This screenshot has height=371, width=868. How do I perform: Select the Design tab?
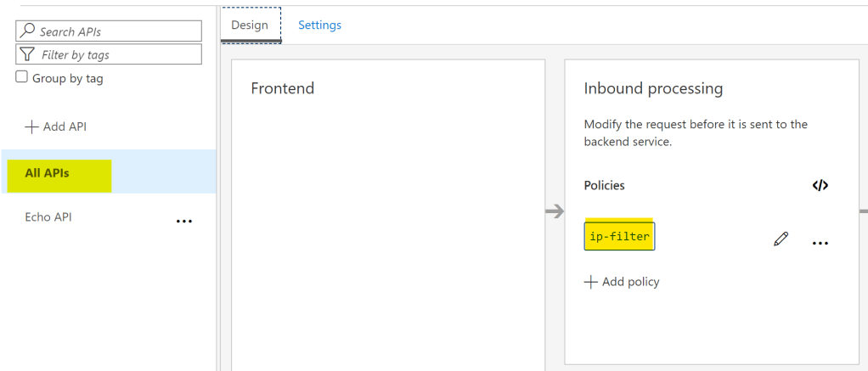(x=250, y=25)
